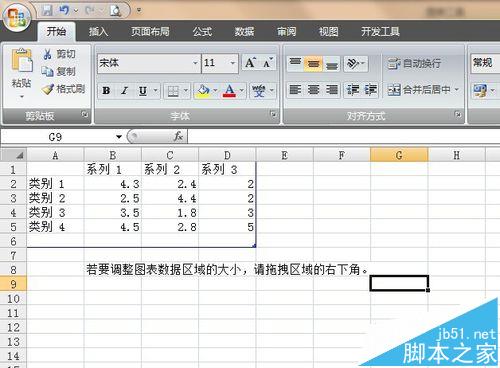Image resolution: width=500 pixels, height=368 pixels.
Task: Open the Merge and Center dropdown arrow
Action: (x=456, y=89)
